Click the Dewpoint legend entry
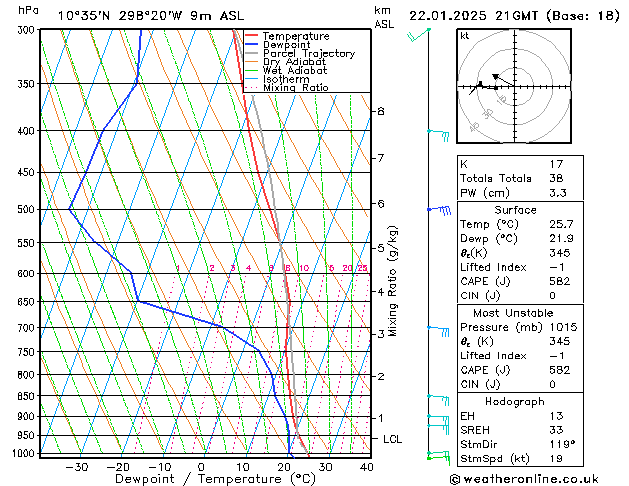Image resolution: width=629 pixels, height=486 pixels. click(x=286, y=45)
